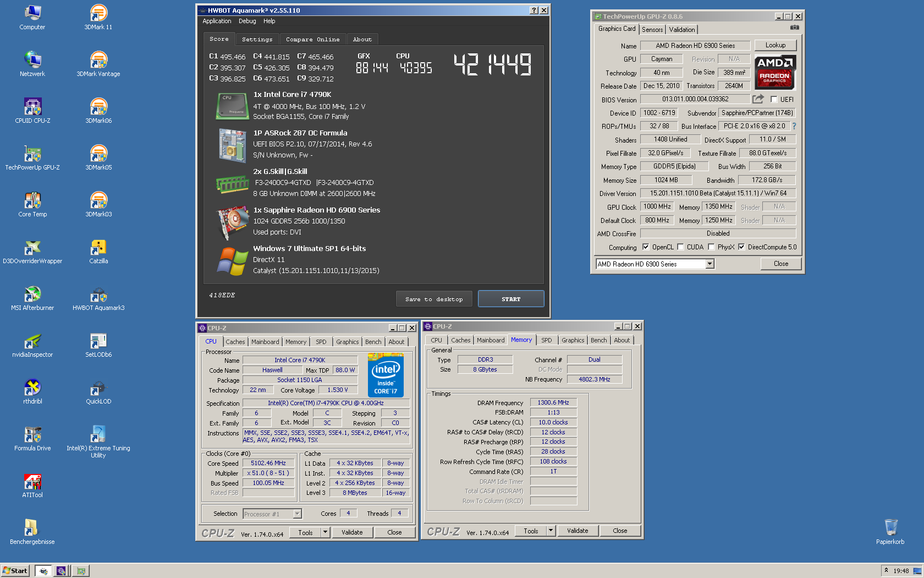Expand the Tools arrow in CPU-Z CPU window
The height and width of the screenshot is (578, 924).
tap(325, 532)
